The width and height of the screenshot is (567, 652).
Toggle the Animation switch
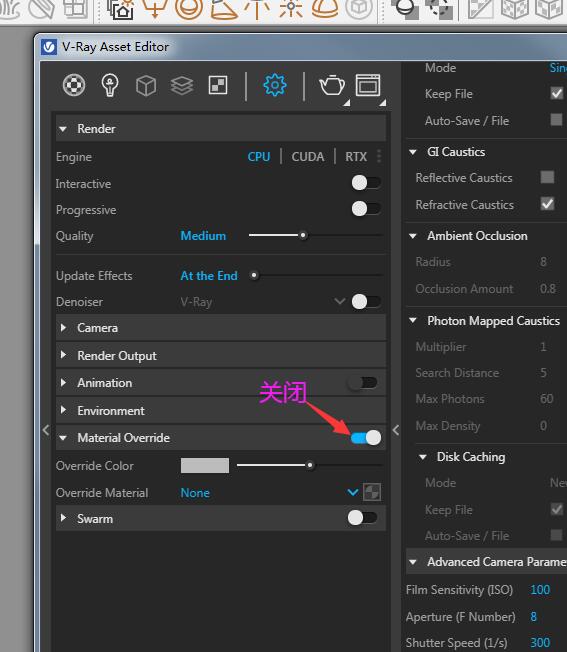(362, 383)
